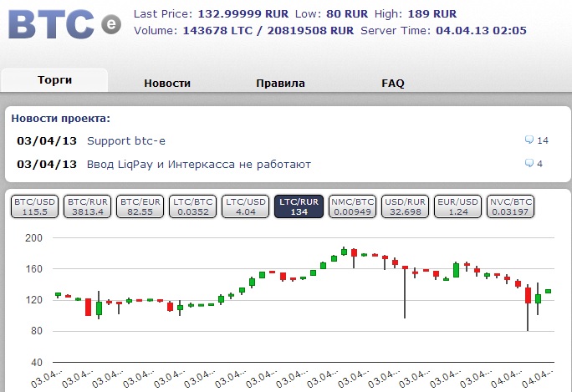
Task: Select the active LTC/RUR pair button
Action: click(x=299, y=206)
